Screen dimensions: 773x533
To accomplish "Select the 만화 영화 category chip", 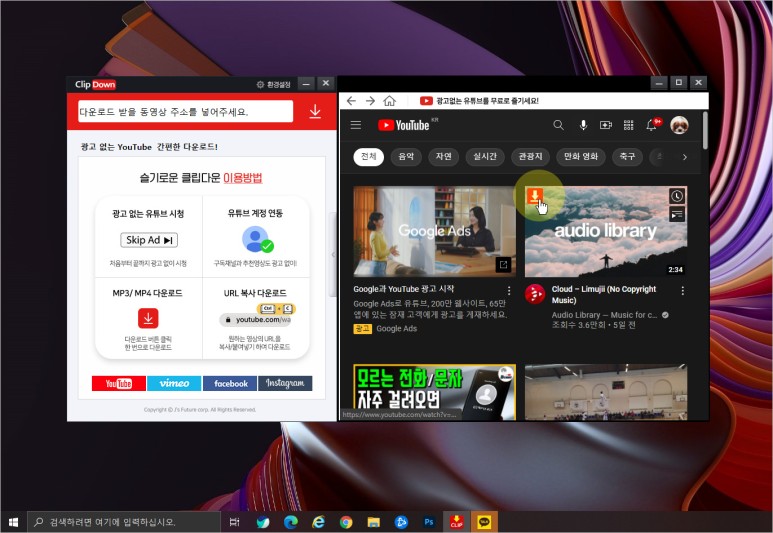I will point(581,157).
